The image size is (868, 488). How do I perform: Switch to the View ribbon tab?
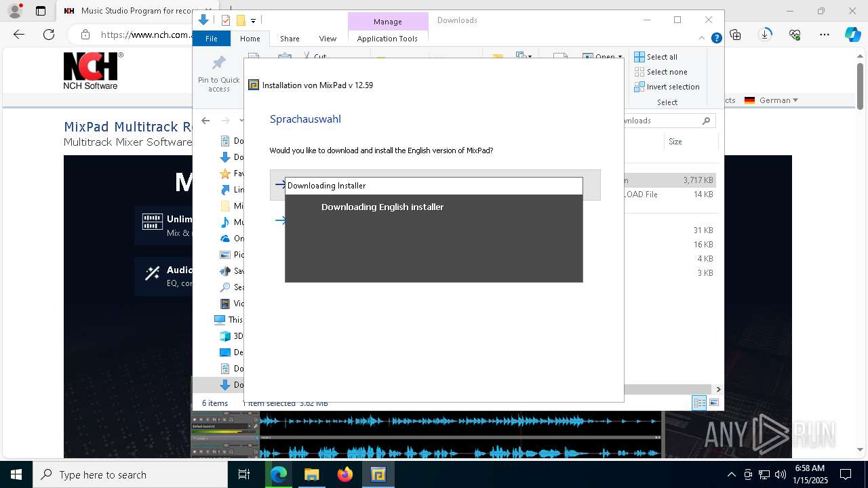point(328,39)
